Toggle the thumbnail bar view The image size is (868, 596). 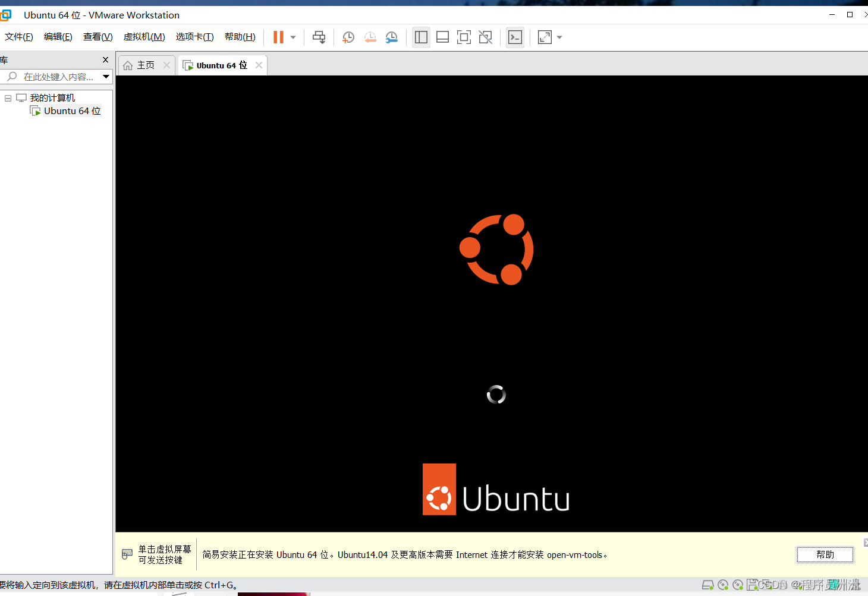click(442, 37)
